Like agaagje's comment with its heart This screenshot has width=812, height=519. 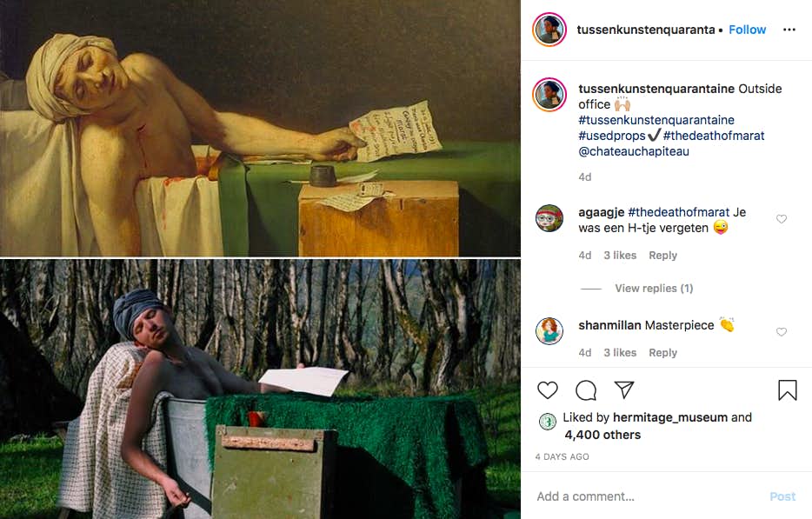[x=781, y=219]
